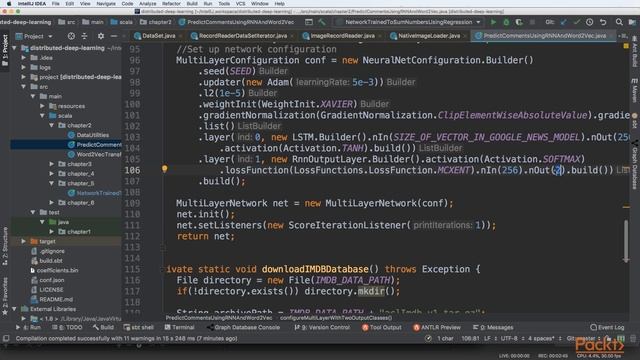Expand the resources folder
640x360 pixels.
[42, 106]
